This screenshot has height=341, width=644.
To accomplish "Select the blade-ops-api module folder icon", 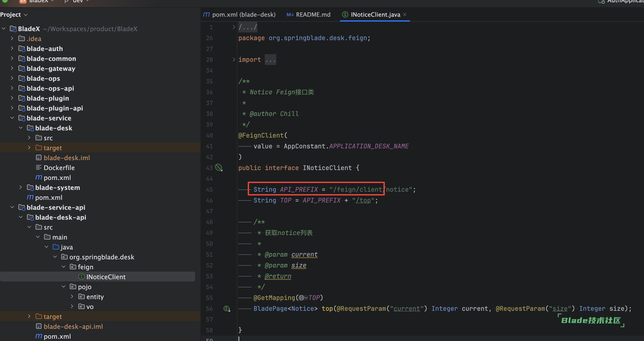I will click(x=22, y=88).
